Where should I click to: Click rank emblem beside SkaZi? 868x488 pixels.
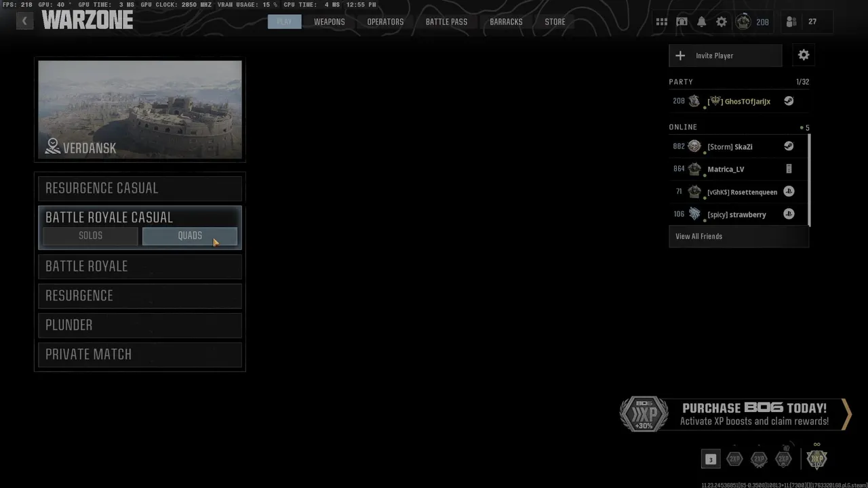(694, 146)
